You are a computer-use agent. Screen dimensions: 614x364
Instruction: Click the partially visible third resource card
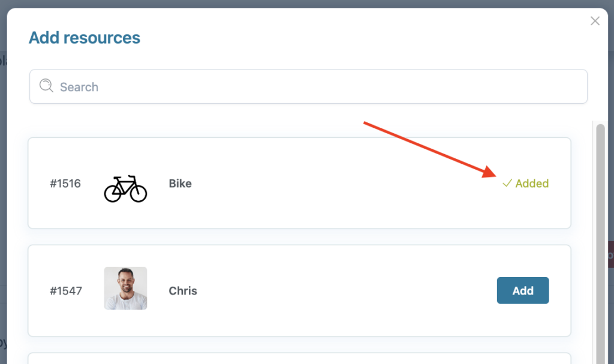point(300,359)
